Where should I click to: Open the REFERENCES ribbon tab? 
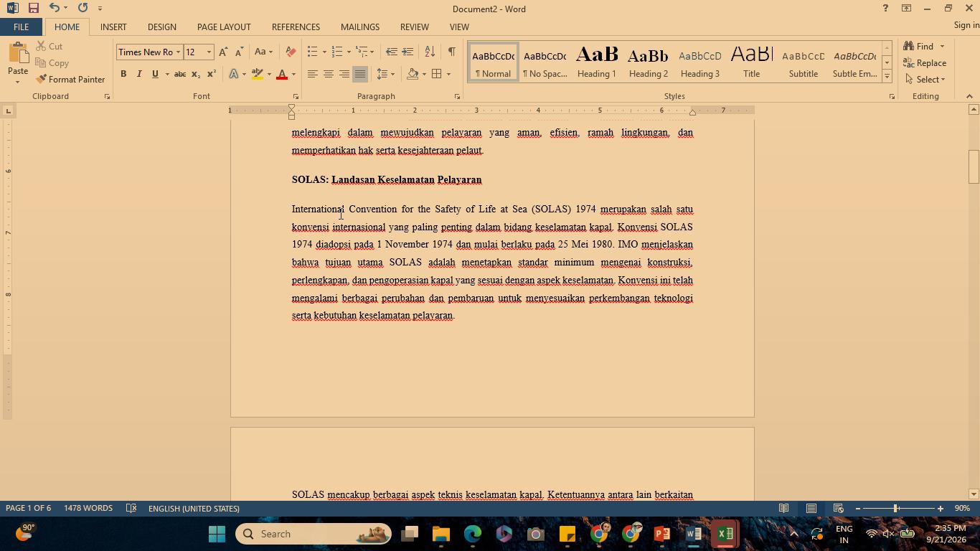[x=296, y=27]
